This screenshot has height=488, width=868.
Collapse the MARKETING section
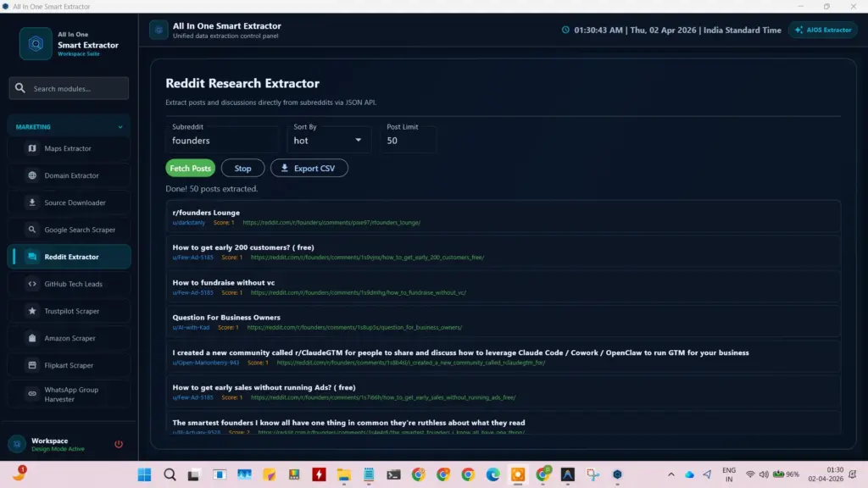coord(69,127)
